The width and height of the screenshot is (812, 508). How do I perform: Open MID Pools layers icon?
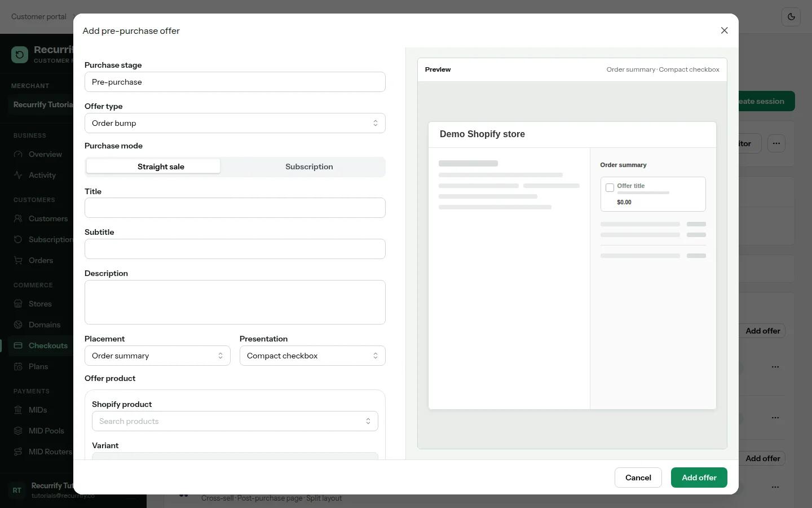[x=18, y=431]
